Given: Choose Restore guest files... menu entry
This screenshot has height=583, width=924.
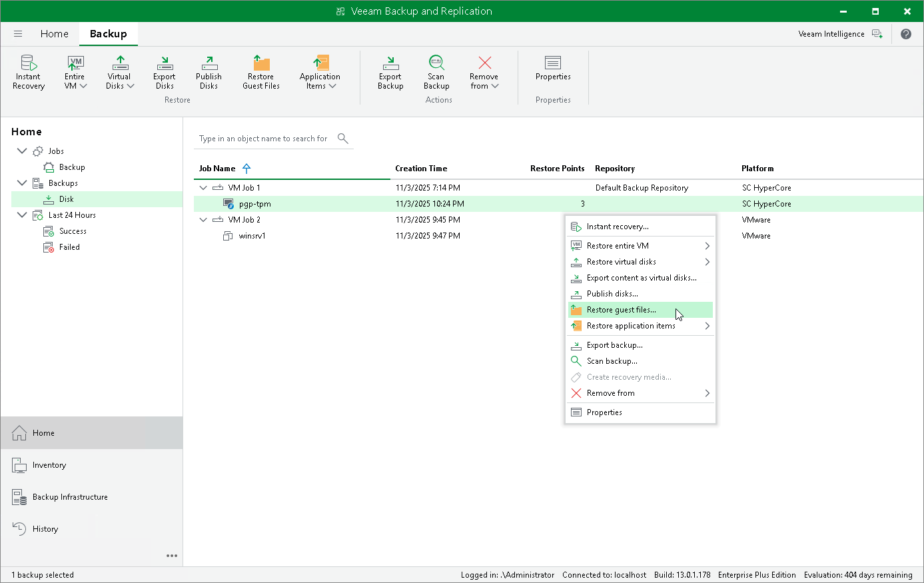Looking at the screenshot, I should (641, 310).
